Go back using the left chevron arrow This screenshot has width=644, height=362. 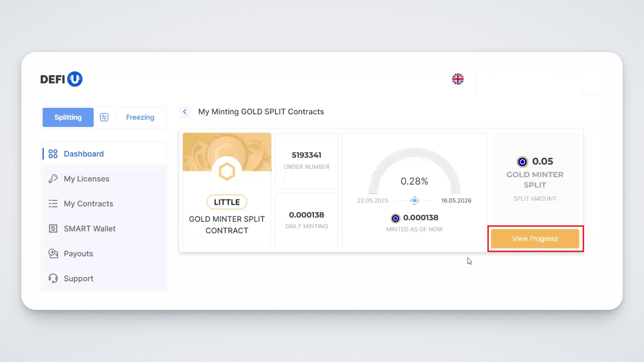click(x=185, y=112)
